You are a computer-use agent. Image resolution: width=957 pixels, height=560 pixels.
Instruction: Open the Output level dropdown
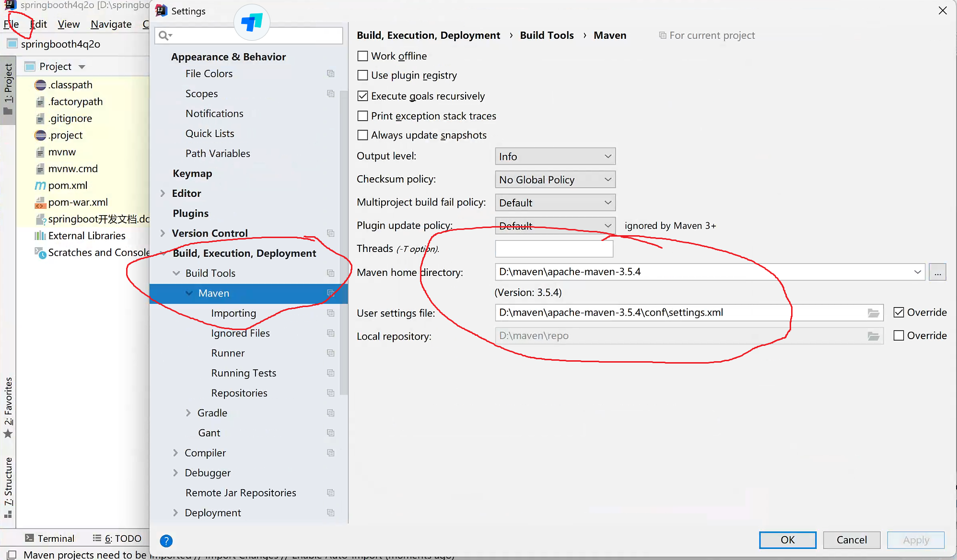[x=555, y=156]
